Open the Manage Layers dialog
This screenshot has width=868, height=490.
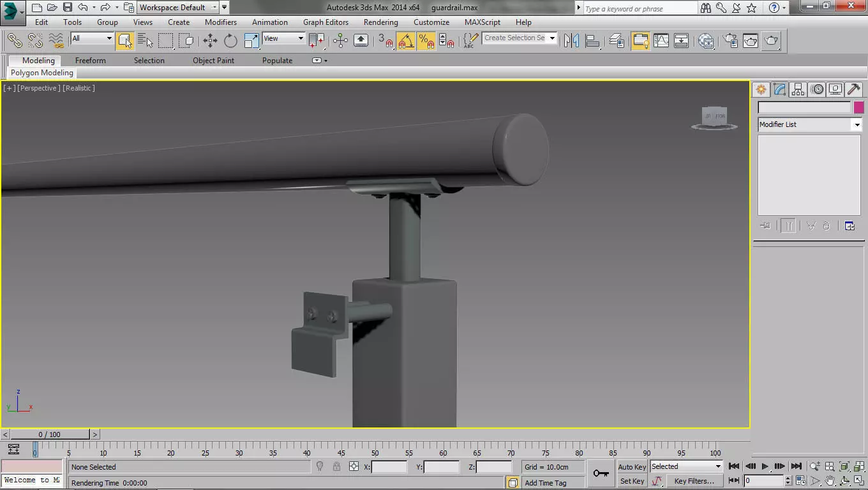617,40
